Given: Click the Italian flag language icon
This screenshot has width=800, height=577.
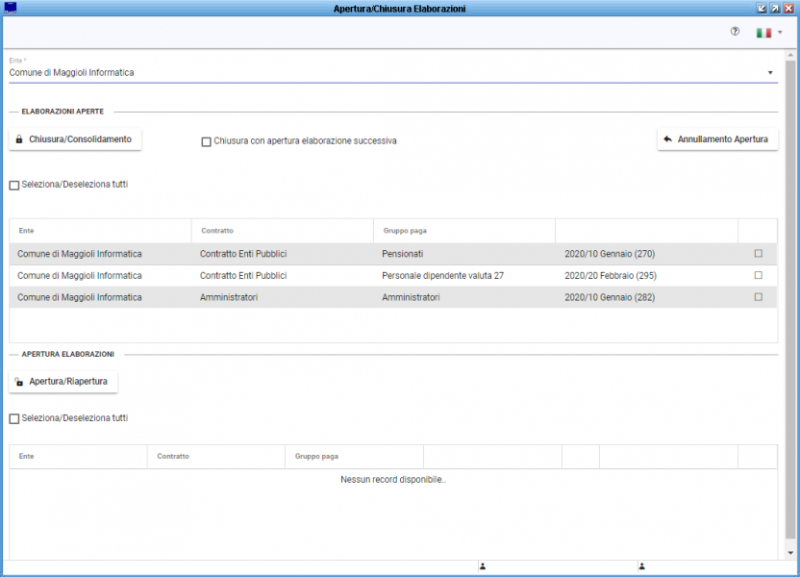Looking at the screenshot, I should point(763,32).
